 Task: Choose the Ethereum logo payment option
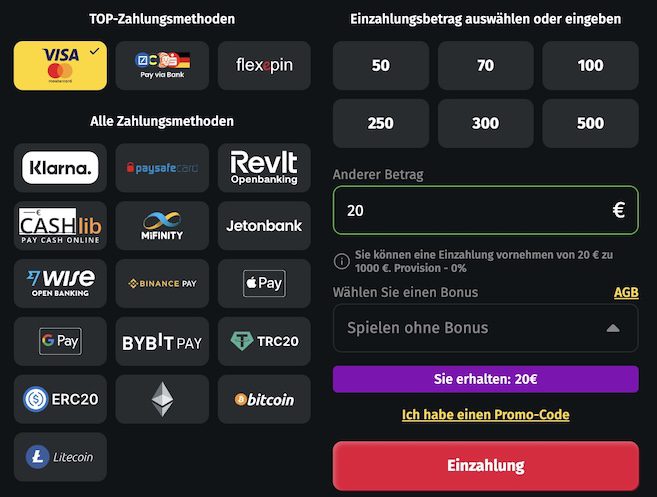(162, 399)
